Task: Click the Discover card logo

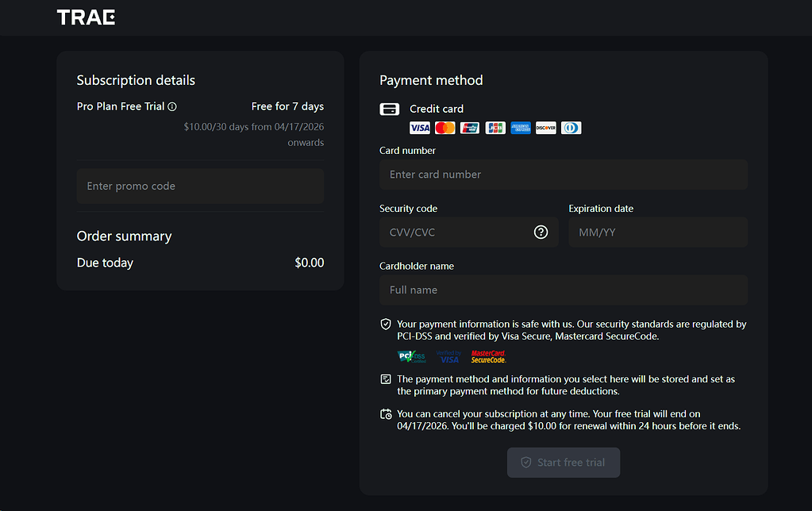Action: (x=546, y=128)
